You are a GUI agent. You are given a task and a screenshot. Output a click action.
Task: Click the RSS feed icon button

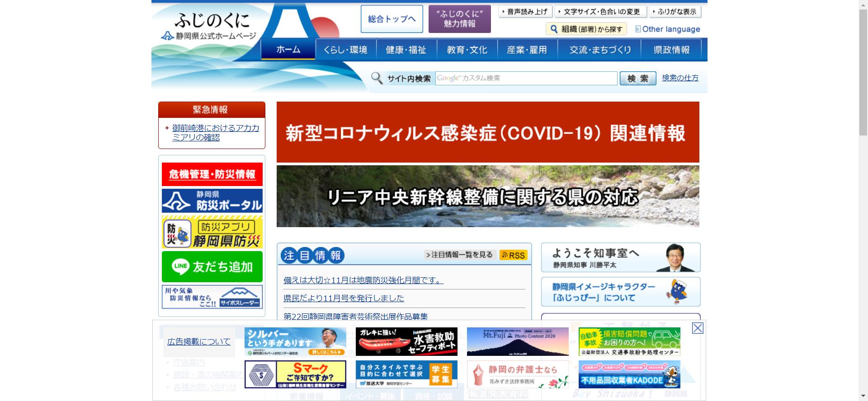(513, 255)
